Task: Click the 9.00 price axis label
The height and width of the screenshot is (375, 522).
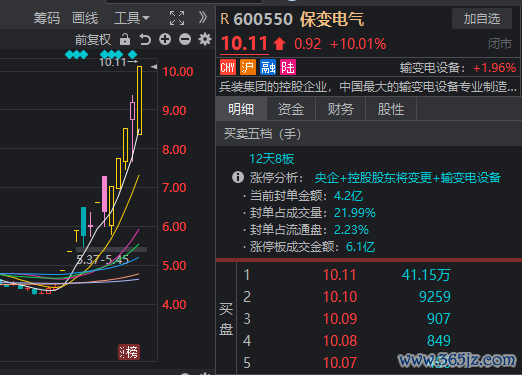Action: pos(174,111)
